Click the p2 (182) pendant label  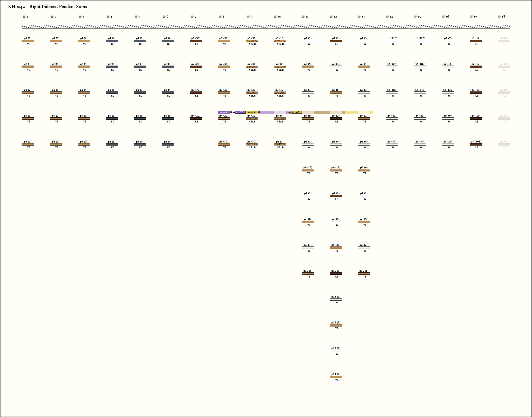(420, 64)
